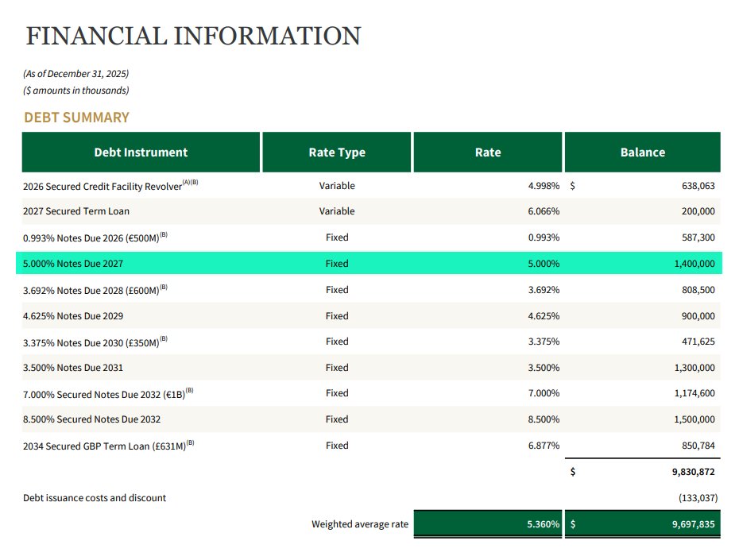Viewport: 739px width, 560px height.
Task: Click the Rate column header
Action: click(x=487, y=152)
